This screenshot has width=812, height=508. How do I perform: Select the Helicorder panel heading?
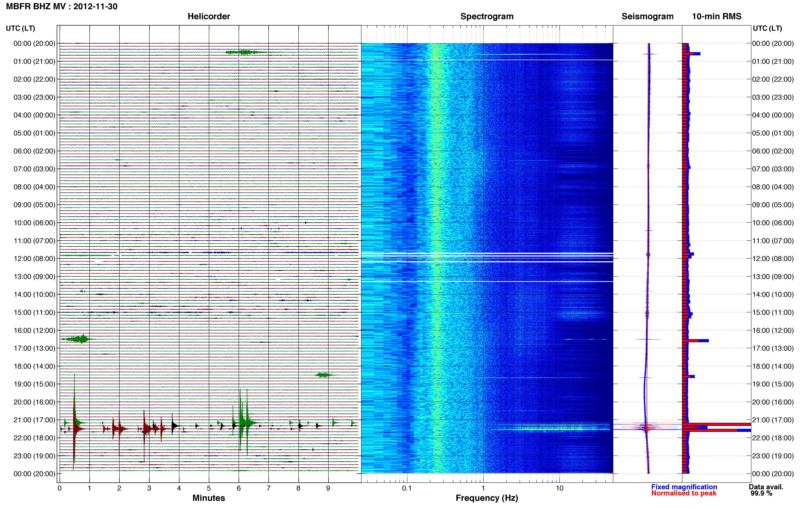point(209,16)
